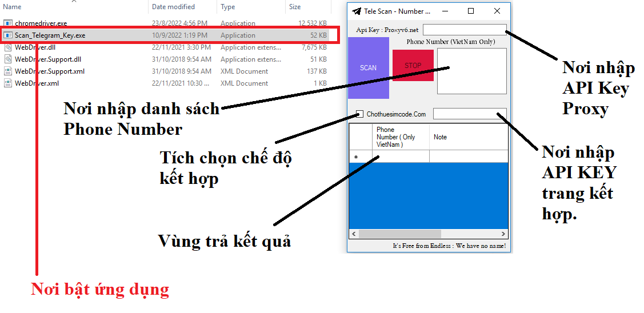Screen dimensions: 644x313
Task: Select chromedriver.exe file icon
Action: tap(8, 23)
